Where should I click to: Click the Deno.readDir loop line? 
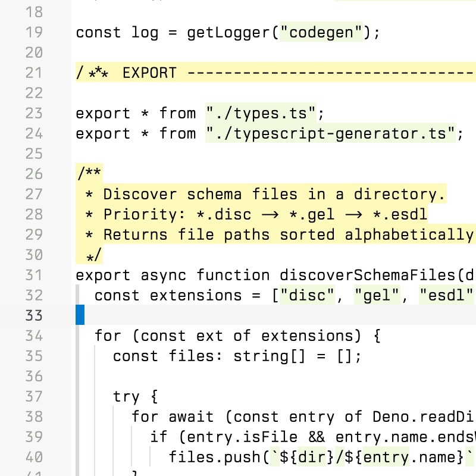point(303,416)
